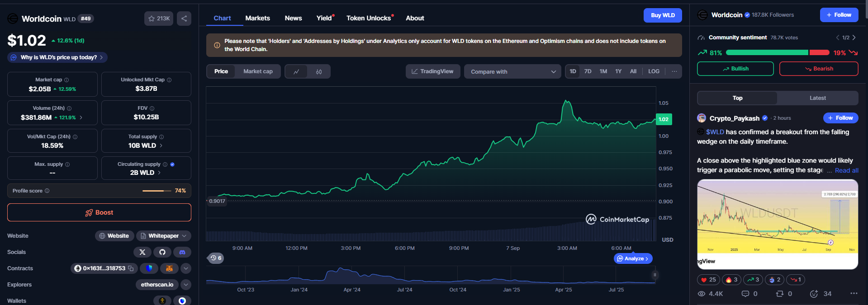Expand Total supply 10B WLD details

click(161, 145)
